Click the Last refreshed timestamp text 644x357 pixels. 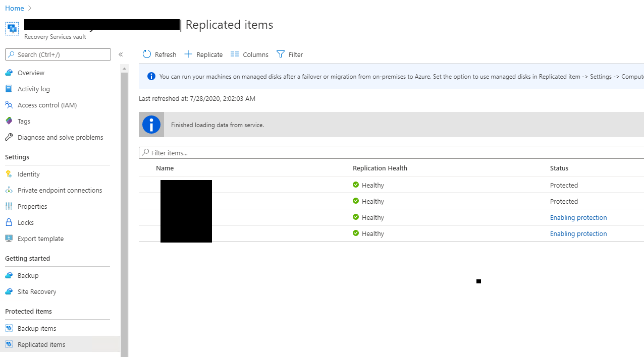point(197,99)
